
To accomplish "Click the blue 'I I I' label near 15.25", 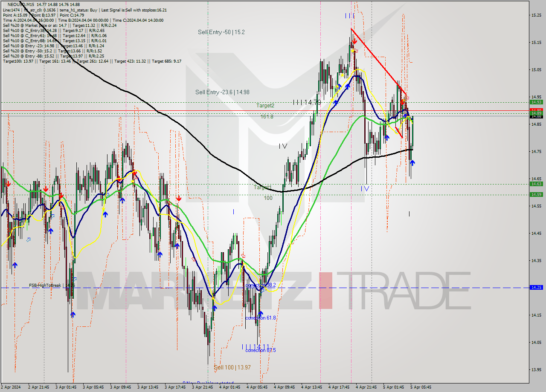I will [350, 16].
